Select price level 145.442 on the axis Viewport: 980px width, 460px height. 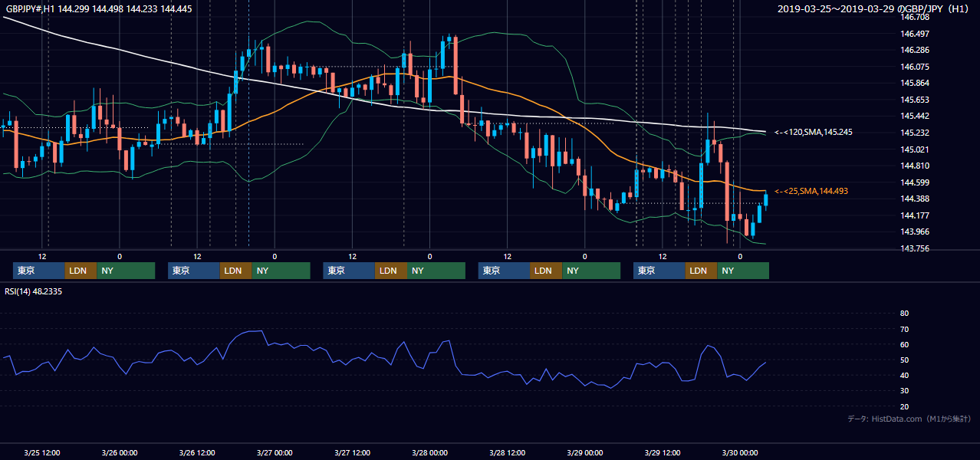pyautogui.click(x=915, y=116)
